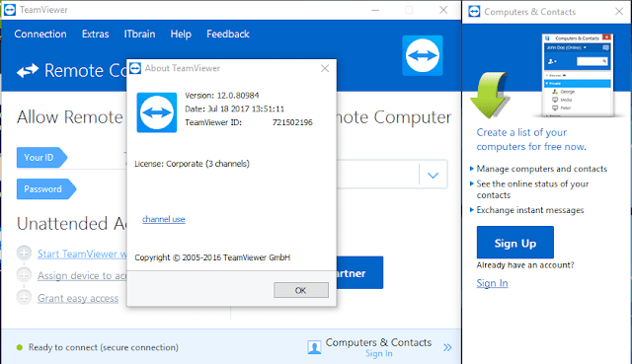Close the TeamViewer main window
This screenshot has width=632, height=364.
[443, 10]
